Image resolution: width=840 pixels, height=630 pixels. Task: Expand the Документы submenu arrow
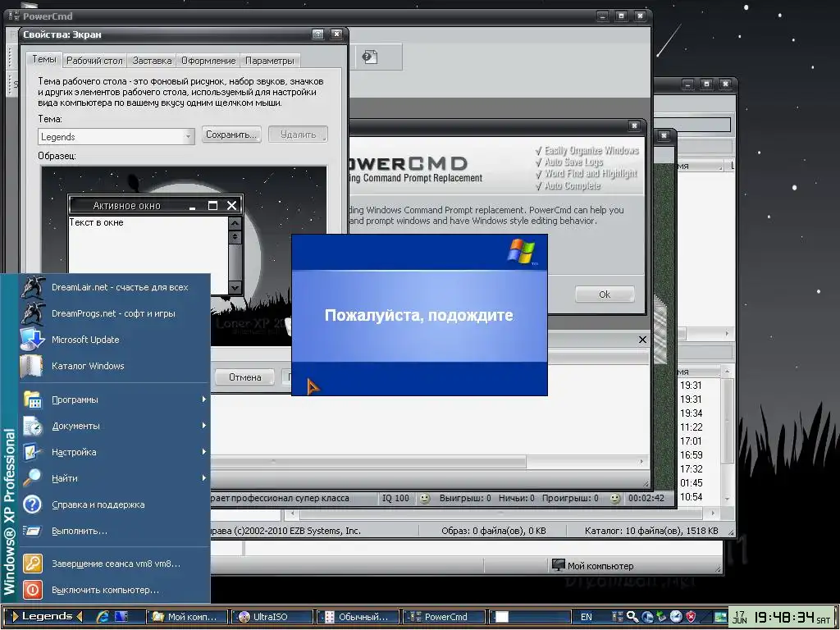[x=203, y=426]
